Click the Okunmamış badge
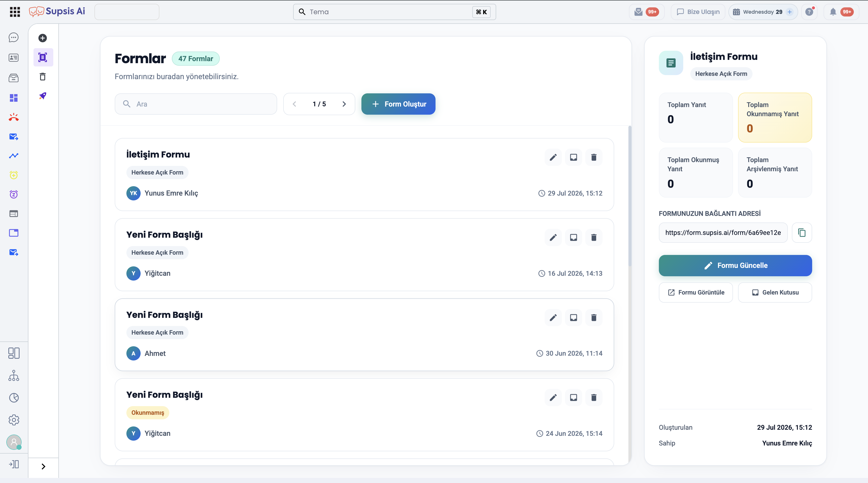The image size is (868, 483). coord(148,412)
